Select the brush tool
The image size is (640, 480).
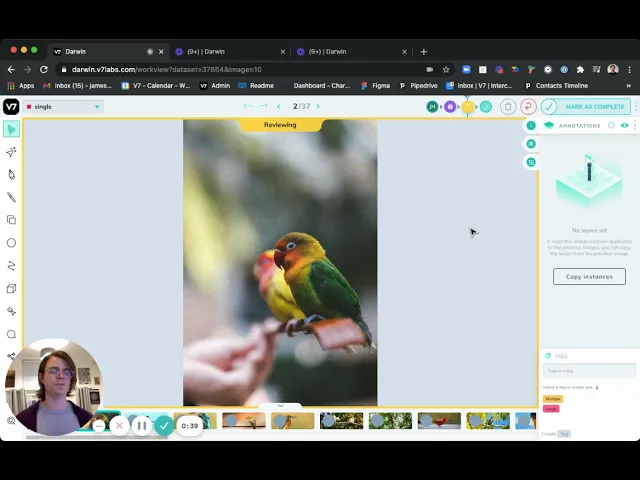click(11, 198)
